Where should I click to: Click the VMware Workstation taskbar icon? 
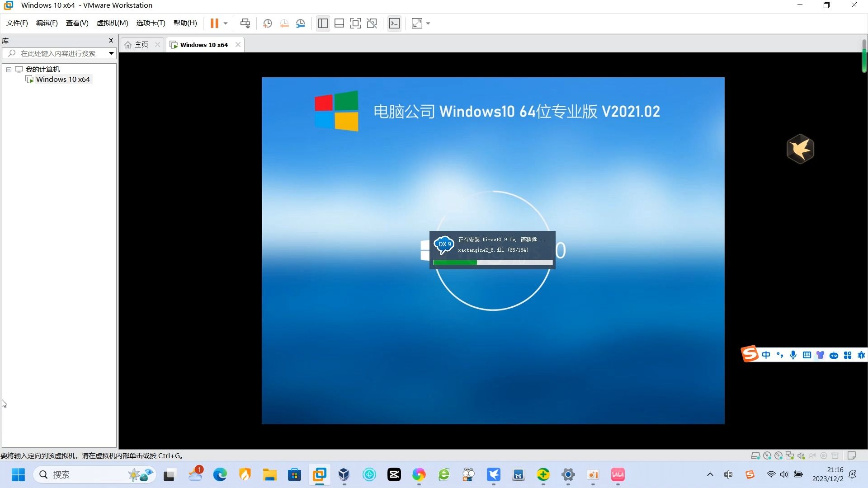(x=320, y=474)
